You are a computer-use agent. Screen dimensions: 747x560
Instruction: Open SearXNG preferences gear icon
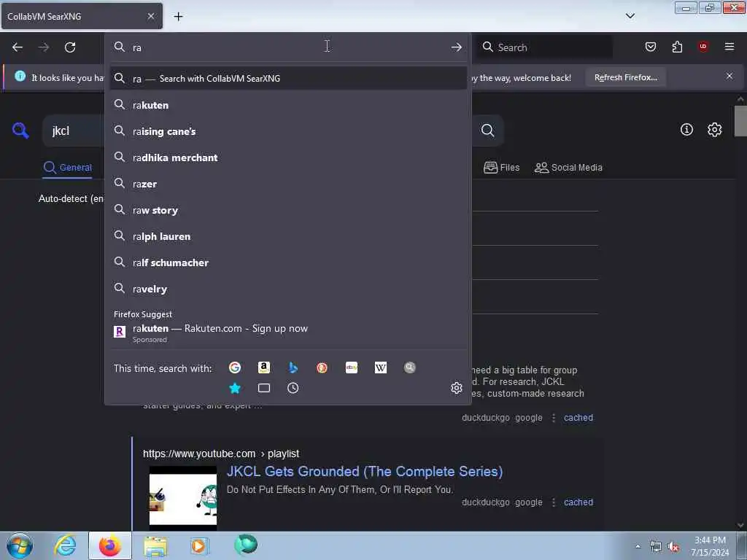(x=715, y=130)
